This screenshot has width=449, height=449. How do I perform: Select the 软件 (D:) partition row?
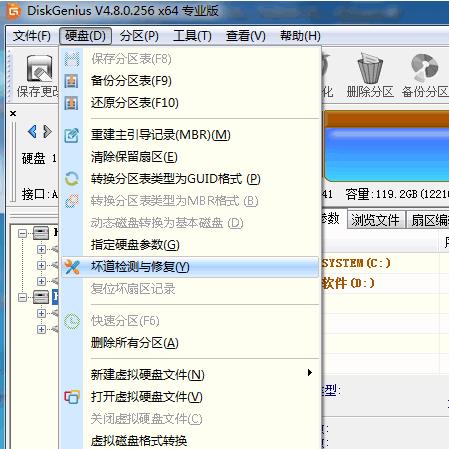coord(385,283)
